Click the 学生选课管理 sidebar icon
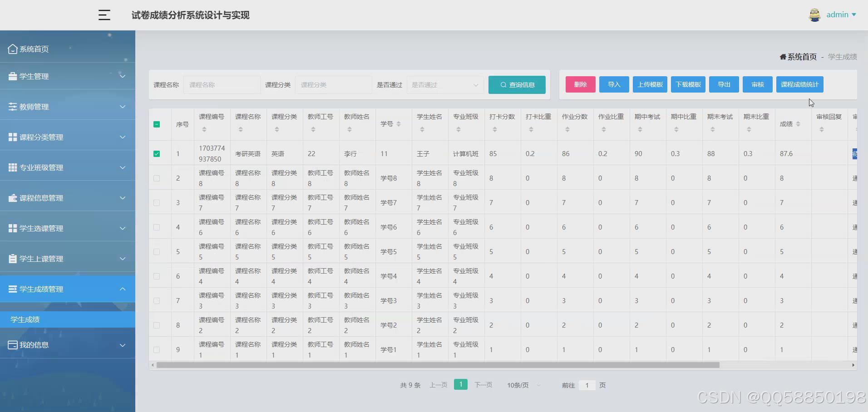 tap(13, 228)
